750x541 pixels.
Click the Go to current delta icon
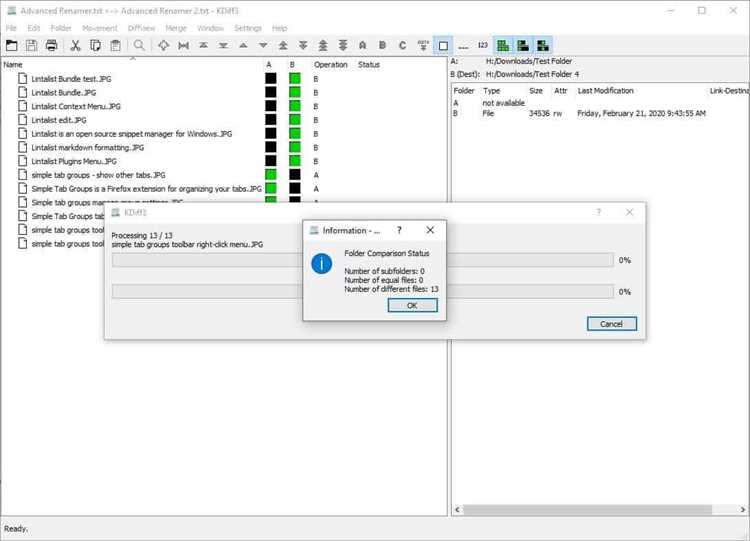(164, 45)
